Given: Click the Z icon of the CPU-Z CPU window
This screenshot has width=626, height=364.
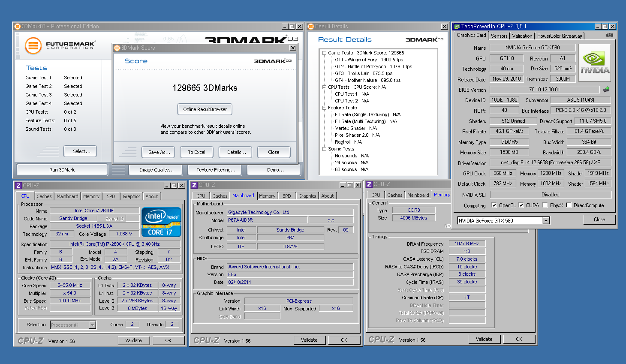Looking at the screenshot, I should click(18, 186).
